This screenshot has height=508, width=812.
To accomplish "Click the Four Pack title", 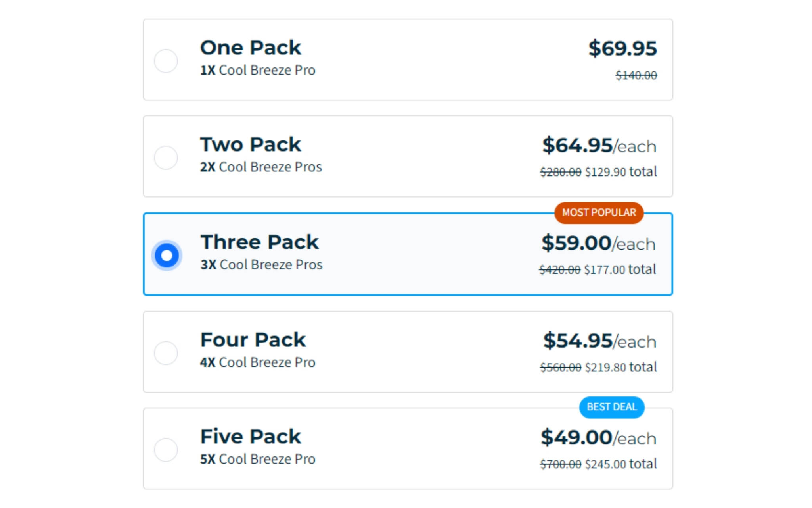I will [x=253, y=340].
